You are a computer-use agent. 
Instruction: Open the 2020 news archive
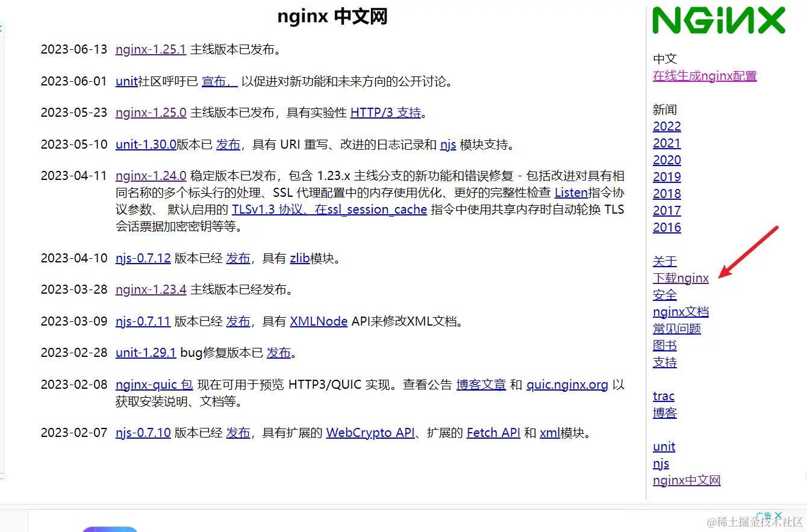[x=667, y=160]
